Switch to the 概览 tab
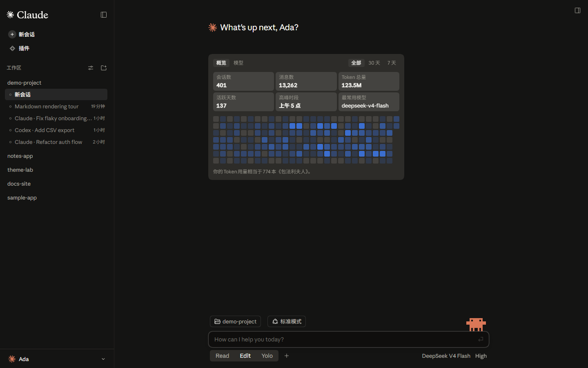This screenshot has height=368, width=588. click(221, 63)
